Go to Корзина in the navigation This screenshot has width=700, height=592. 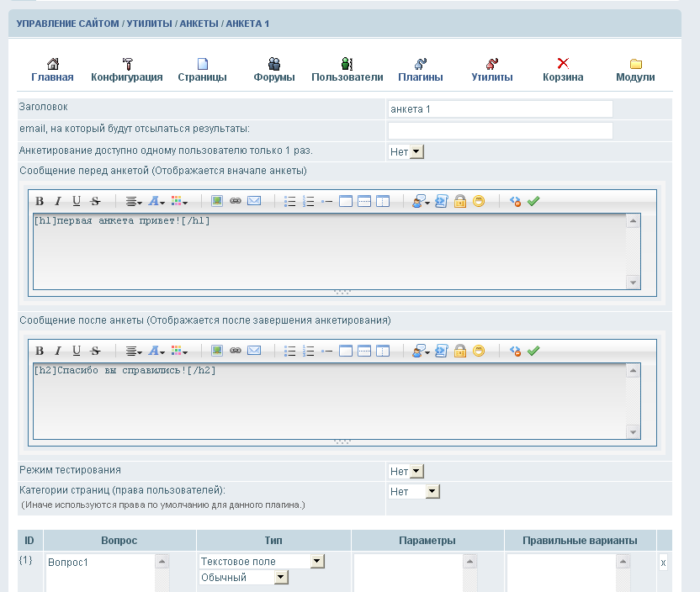click(x=563, y=70)
